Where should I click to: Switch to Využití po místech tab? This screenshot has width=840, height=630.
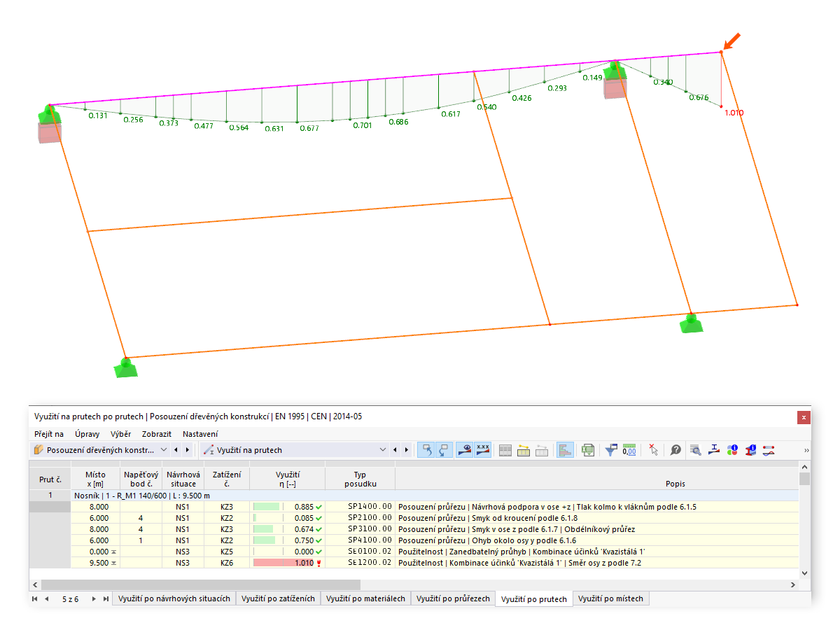point(611,599)
